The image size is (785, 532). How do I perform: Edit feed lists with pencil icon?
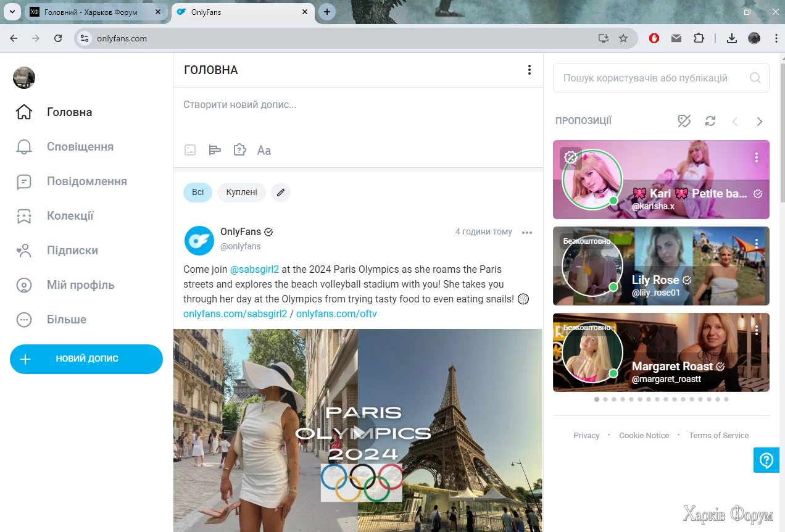coord(281,193)
